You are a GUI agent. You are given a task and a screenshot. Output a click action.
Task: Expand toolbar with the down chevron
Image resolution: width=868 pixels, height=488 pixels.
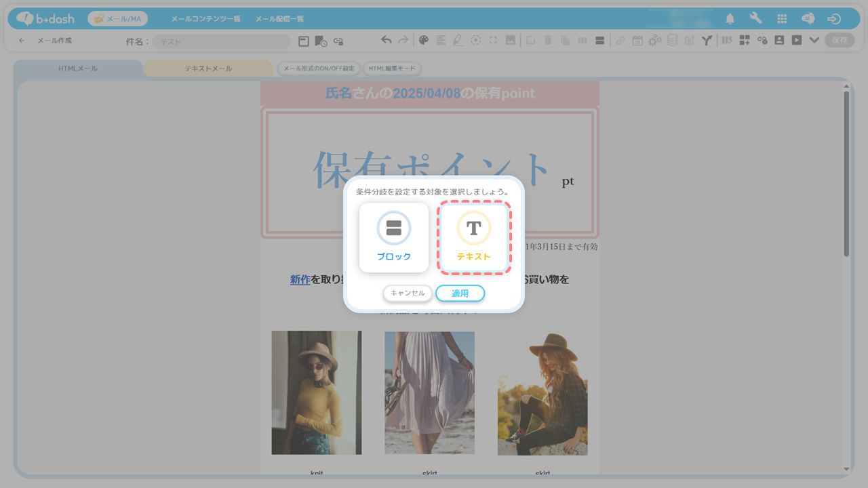(814, 41)
